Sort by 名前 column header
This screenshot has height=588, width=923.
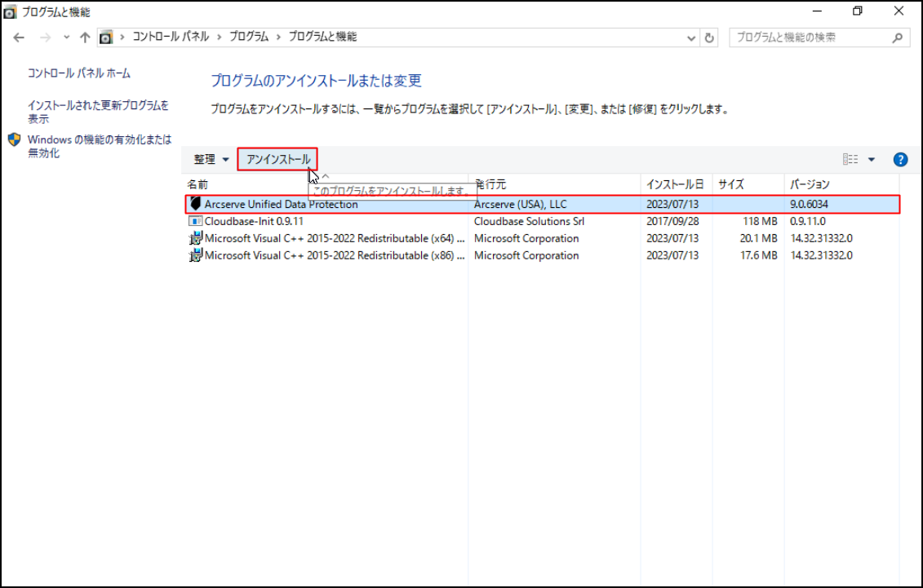[x=197, y=184]
